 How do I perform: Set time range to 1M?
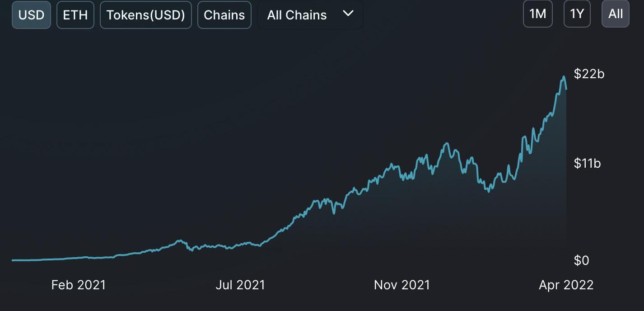(x=537, y=14)
